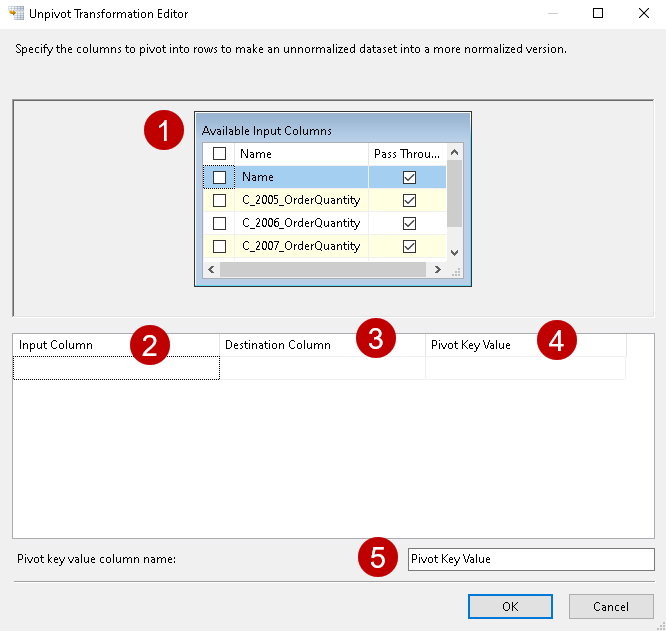Click the scroll down arrow in columns list
The image size is (666, 631).
click(x=454, y=253)
